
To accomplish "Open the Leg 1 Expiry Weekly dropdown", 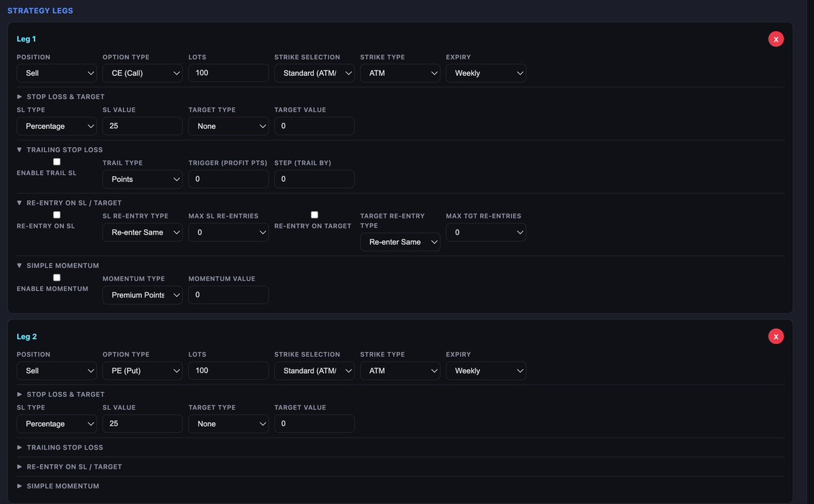I will click(486, 73).
